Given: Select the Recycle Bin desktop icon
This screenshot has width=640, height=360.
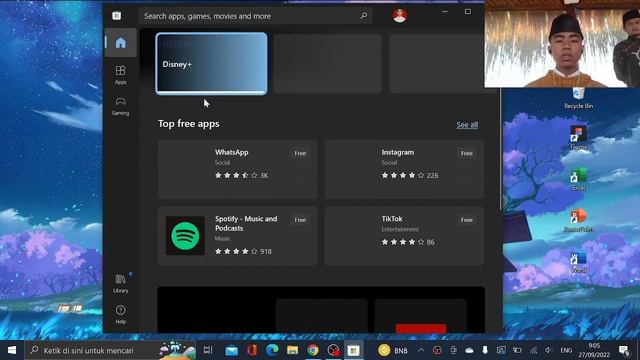Looking at the screenshot, I should (x=578, y=99).
